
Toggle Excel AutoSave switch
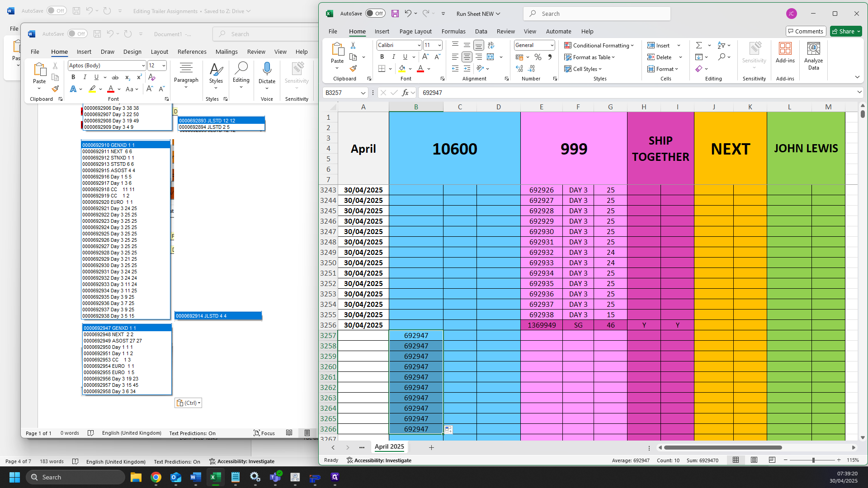375,14
